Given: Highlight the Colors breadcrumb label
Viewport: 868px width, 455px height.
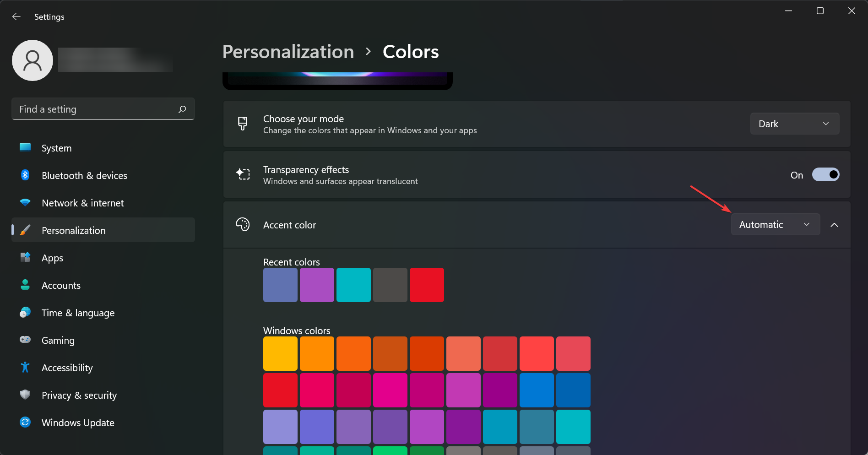Looking at the screenshot, I should pyautogui.click(x=410, y=51).
